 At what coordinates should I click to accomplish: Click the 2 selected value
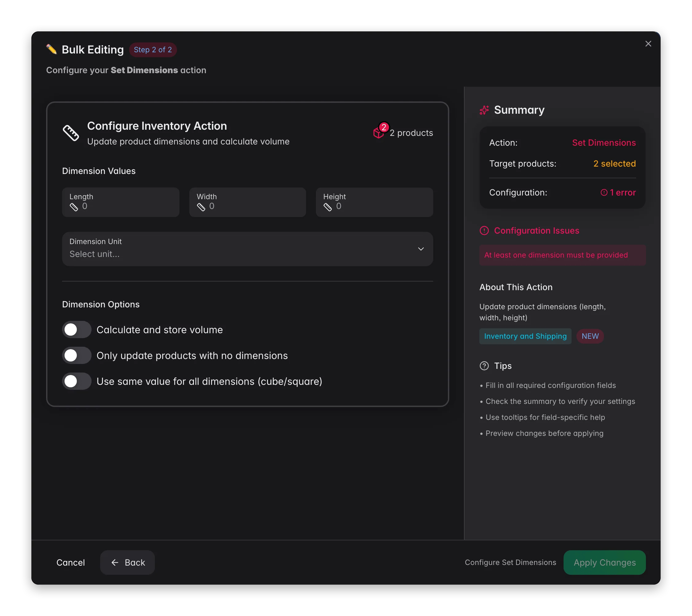tap(614, 164)
